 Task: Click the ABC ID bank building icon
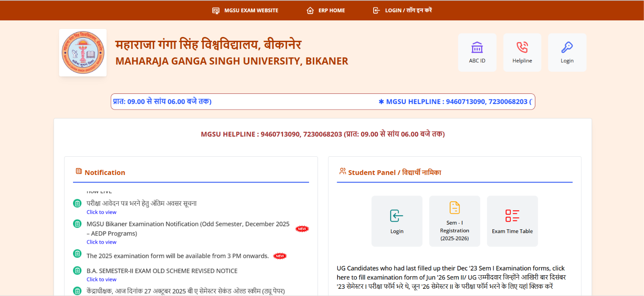click(477, 47)
